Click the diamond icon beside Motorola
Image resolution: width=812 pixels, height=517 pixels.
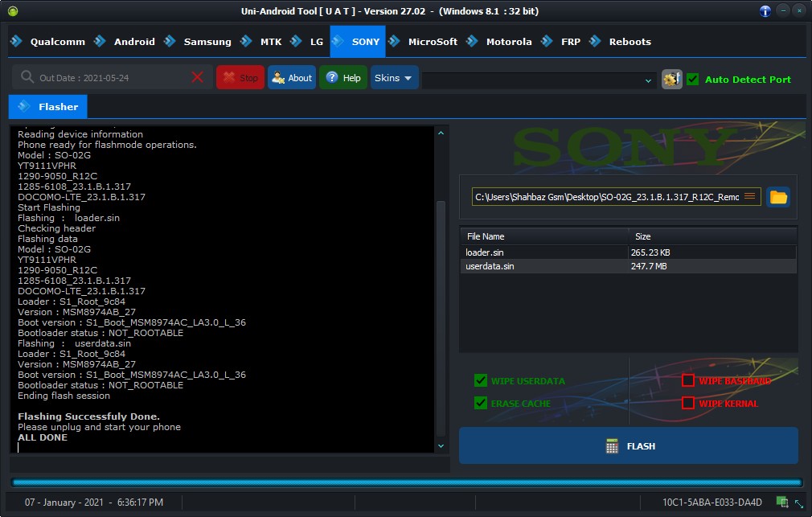(472, 41)
